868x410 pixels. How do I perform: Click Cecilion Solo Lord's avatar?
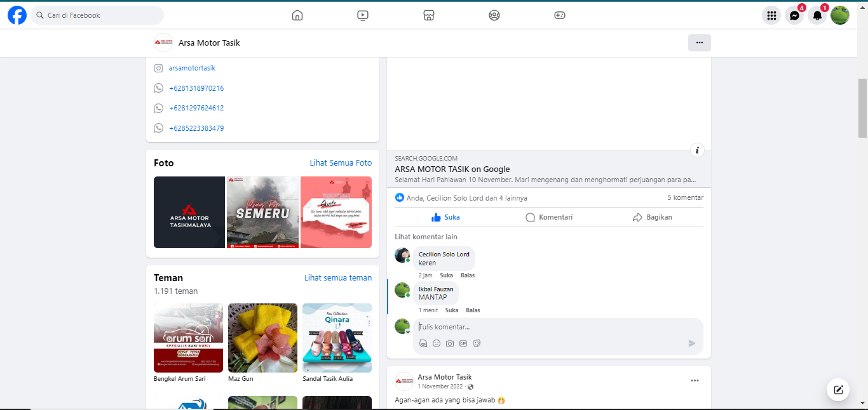[402, 255]
